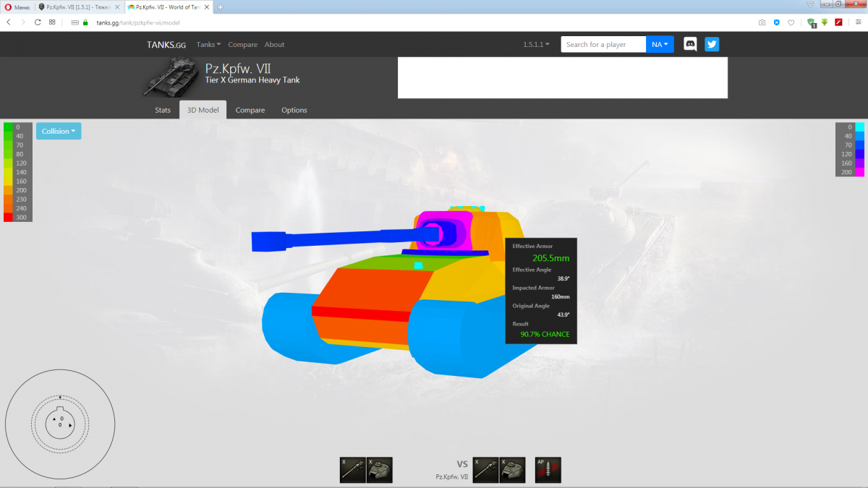868x488 pixels.
Task: Click the left-side turret module icon
Action: pyautogui.click(x=380, y=470)
